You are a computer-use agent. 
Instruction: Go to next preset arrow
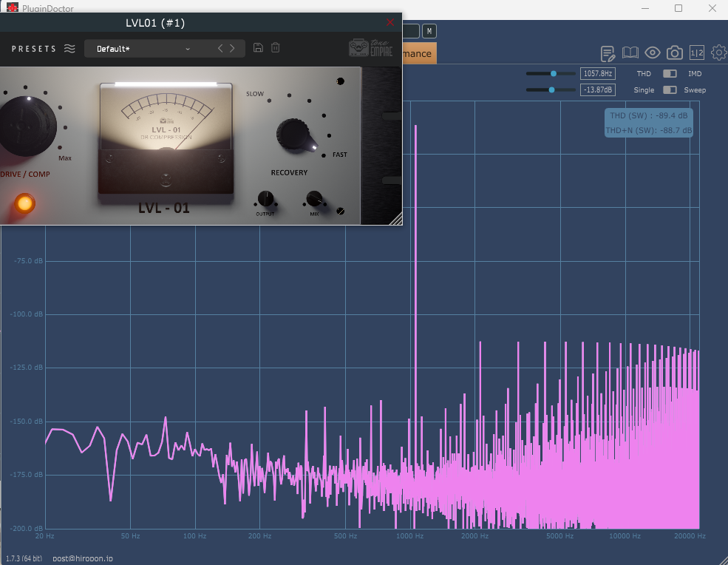[232, 48]
